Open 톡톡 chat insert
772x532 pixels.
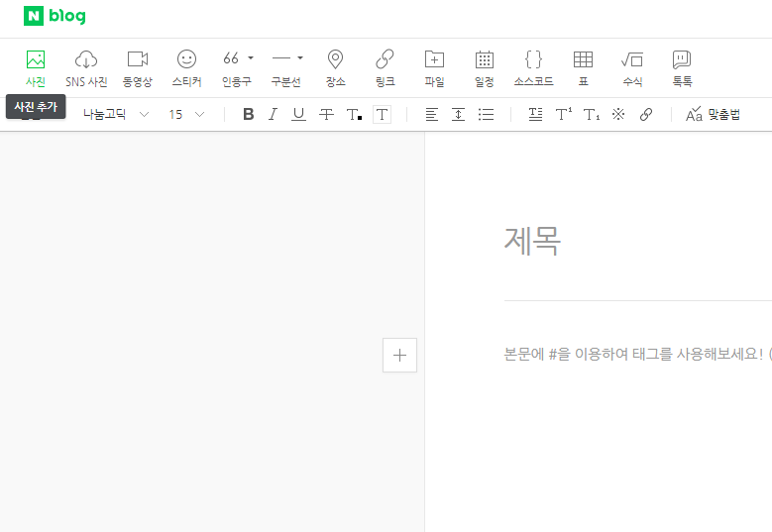(682, 68)
